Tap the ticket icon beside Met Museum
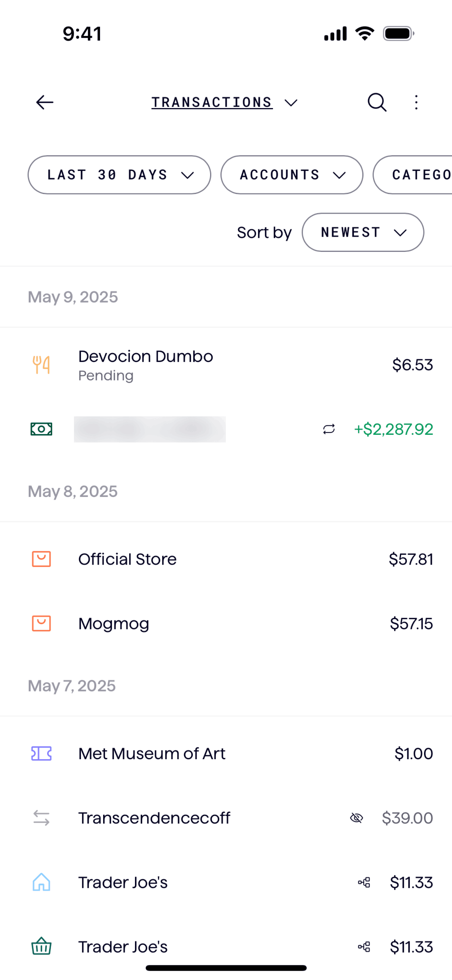Viewport: 452px width, 980px height. pos(41,753)
